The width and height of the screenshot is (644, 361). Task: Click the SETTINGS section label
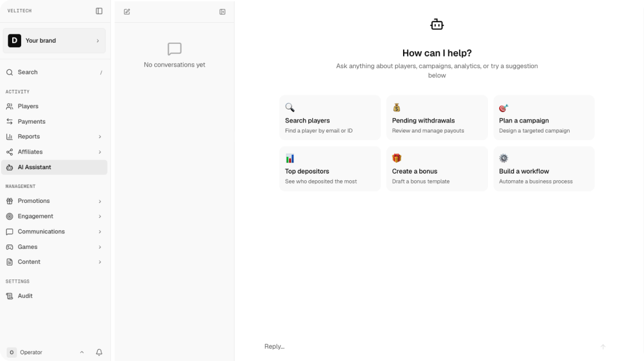click(x=17, y=282)
